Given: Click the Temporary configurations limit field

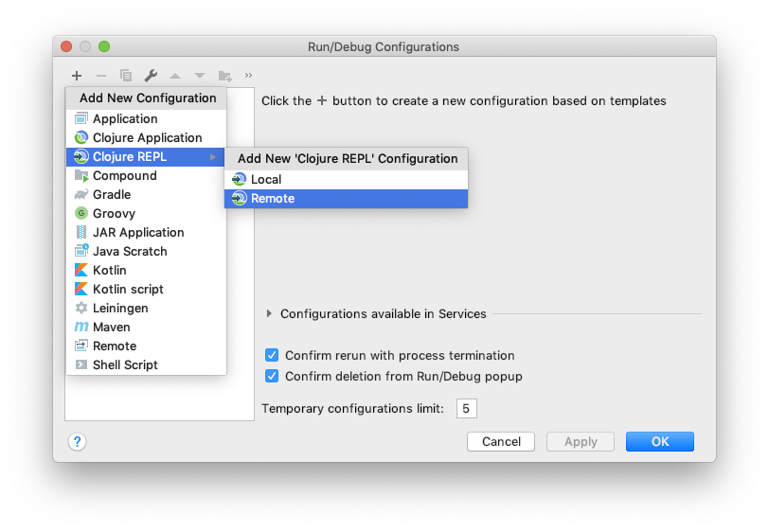Looking at the screenshot, I should [x=466, y=408].
